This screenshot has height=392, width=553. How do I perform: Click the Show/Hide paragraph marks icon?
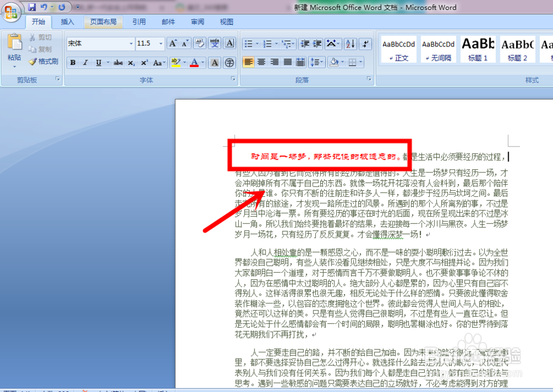[x=366, y=44]
